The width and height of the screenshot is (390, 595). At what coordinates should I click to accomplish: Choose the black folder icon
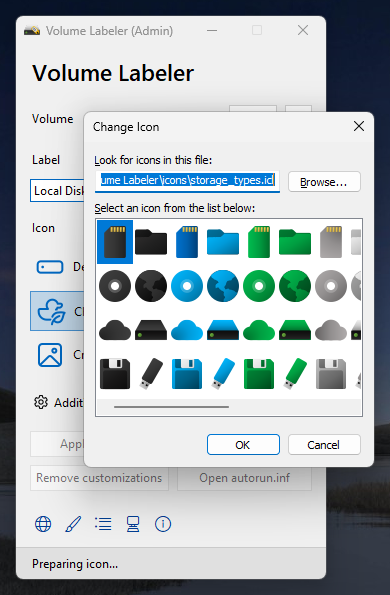(151, 242)
